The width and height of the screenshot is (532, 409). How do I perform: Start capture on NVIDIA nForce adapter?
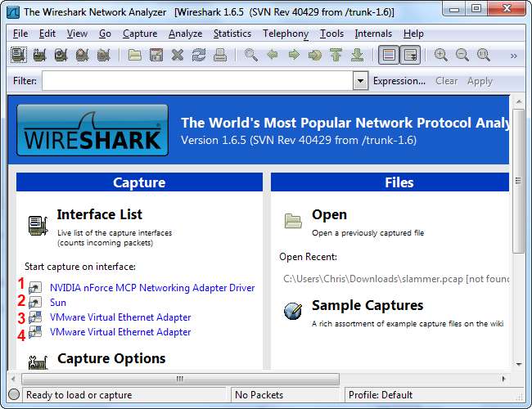[152, 288]
